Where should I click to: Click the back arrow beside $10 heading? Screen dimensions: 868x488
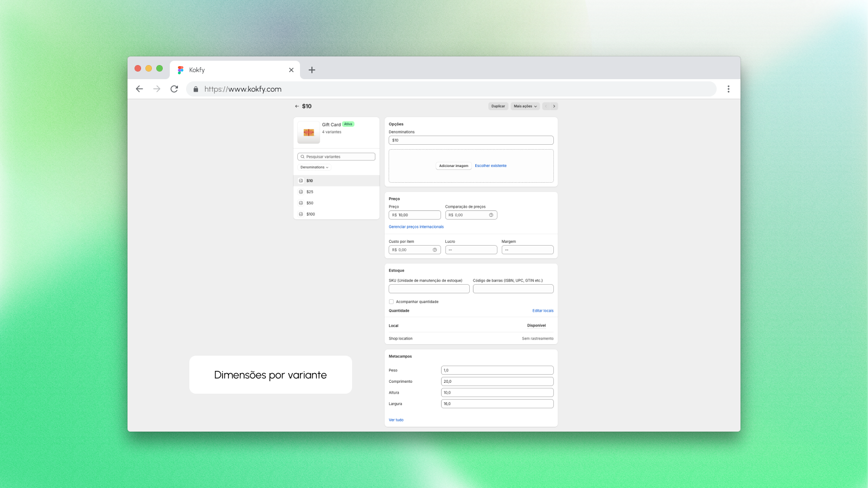pos(297,106)
